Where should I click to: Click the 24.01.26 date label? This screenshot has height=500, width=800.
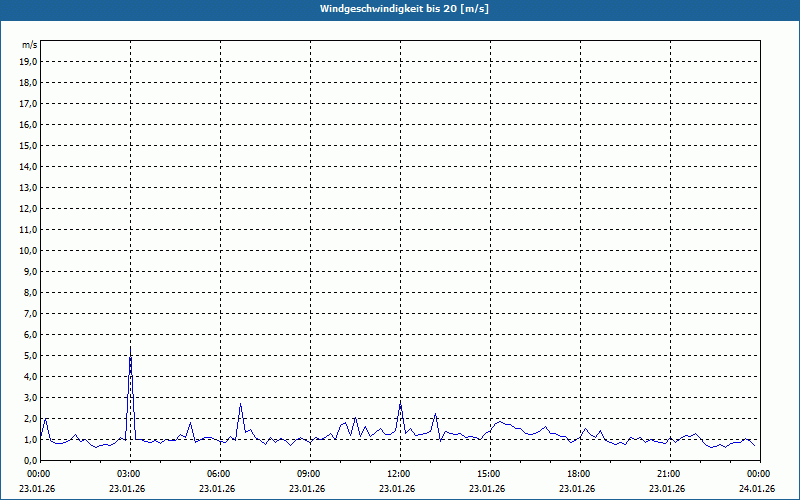(756, 489)
